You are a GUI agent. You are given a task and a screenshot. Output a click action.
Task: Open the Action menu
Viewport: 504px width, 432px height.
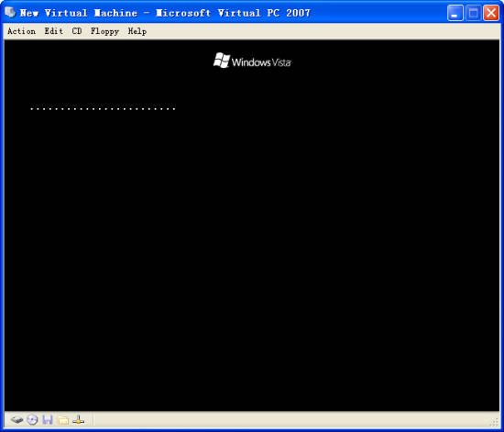tap(22, 31)
